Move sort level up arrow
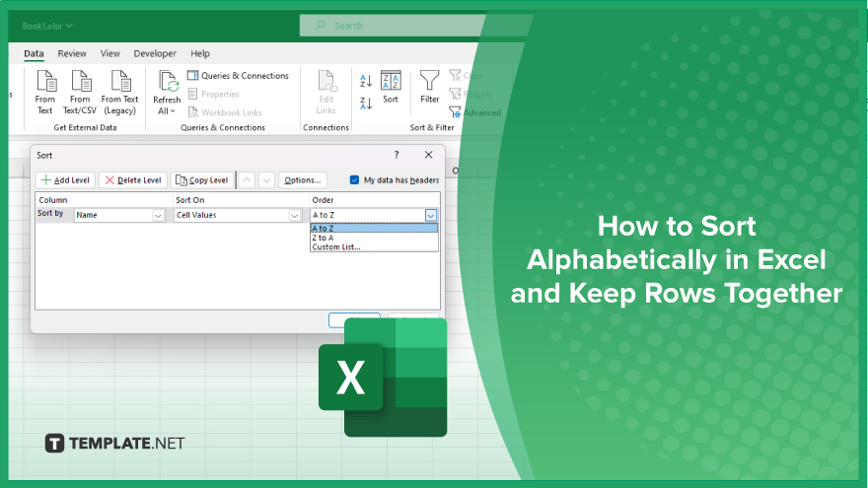The width and height of the screenshot is (868, 488). click(x=247, y=180)
